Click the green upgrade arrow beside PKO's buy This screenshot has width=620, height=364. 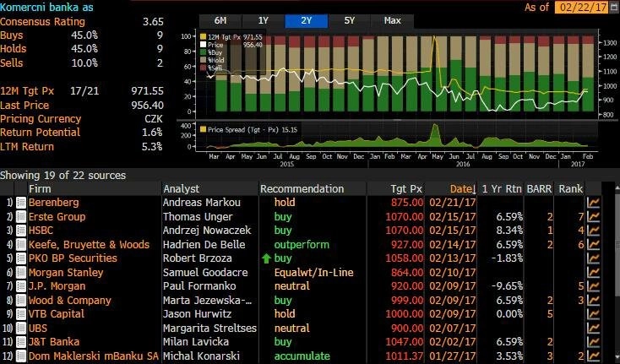267,258
